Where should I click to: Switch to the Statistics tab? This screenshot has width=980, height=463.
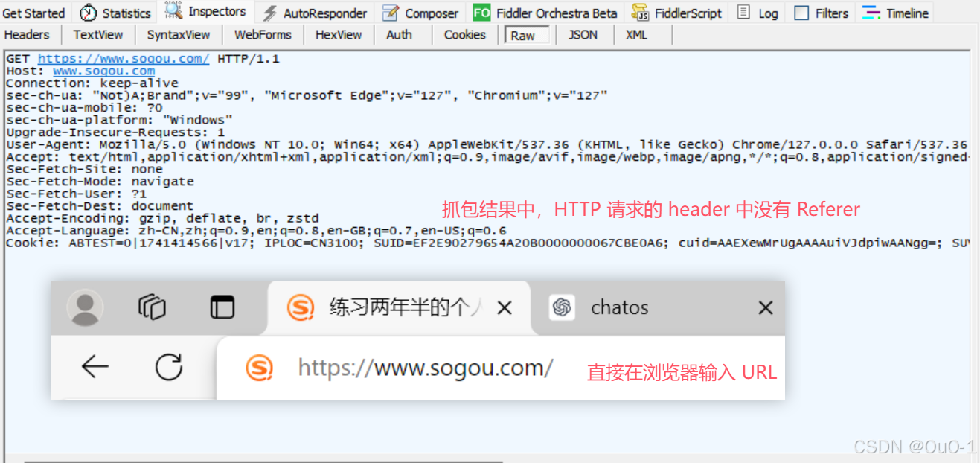[115, 13]
